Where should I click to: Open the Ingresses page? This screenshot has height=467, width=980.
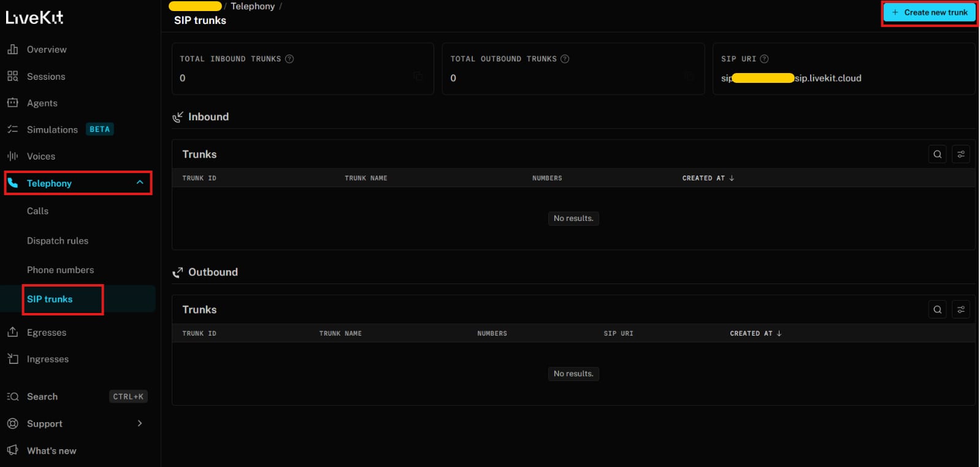click(x=48, y=359)
